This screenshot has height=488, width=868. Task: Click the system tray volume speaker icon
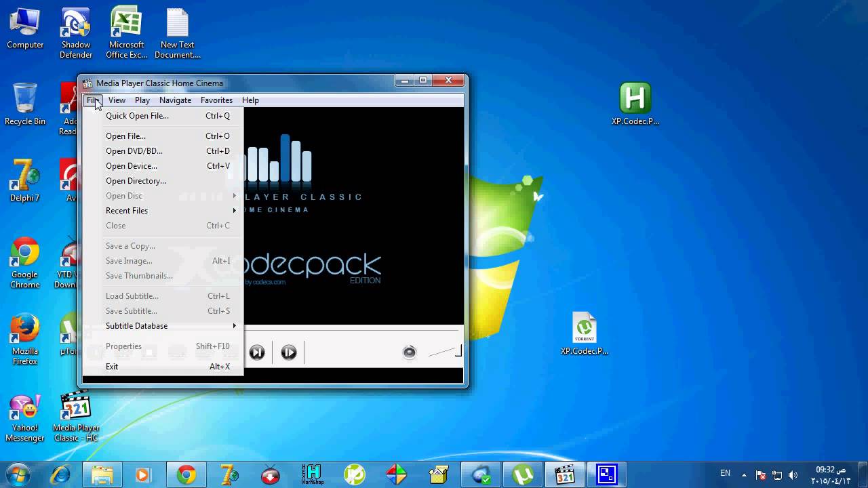pyautogui.click(x=793, y=475)
